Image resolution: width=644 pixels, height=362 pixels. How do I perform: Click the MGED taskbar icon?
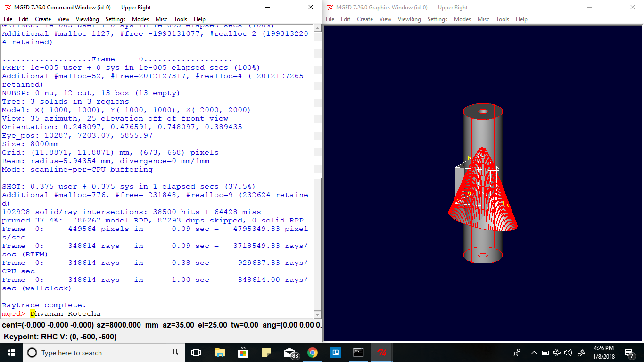pos(381,353)
